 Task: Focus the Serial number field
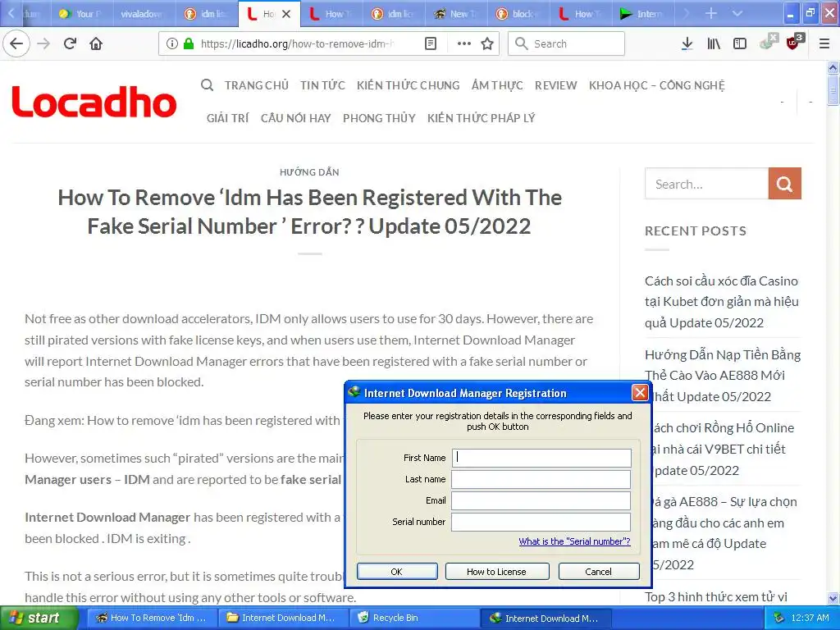(x=541, y=522)
